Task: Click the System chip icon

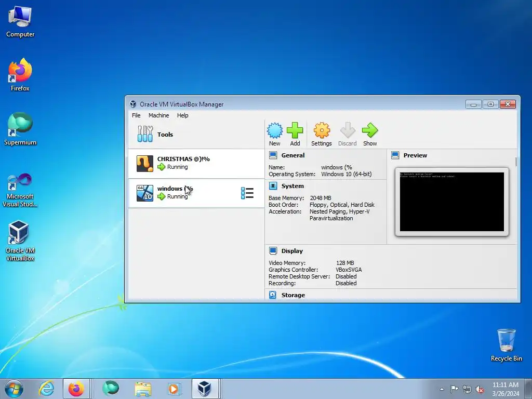Action: tap(273, 186)
